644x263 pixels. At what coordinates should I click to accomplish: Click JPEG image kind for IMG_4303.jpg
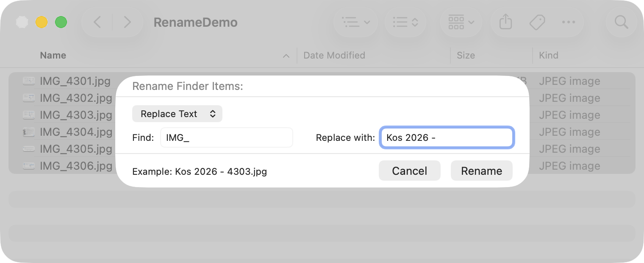pyautogui.click(x=569, y=115)
